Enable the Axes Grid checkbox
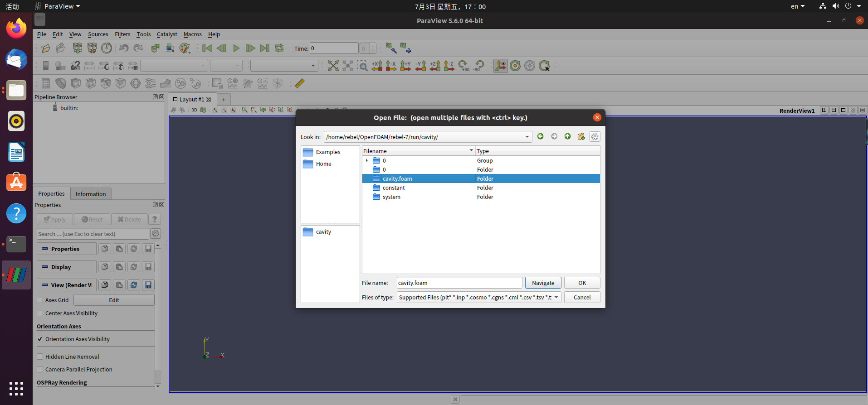The image size is (868, 405). click(40, 300)
